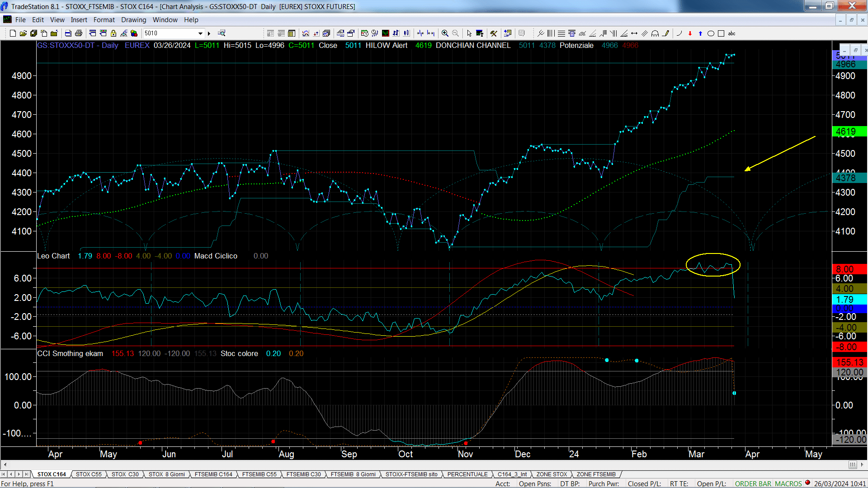The height and width of the screenshot is (488, 868).
Task: Click the horizontal scrollbar left arrow
Action: coord(5,465)
